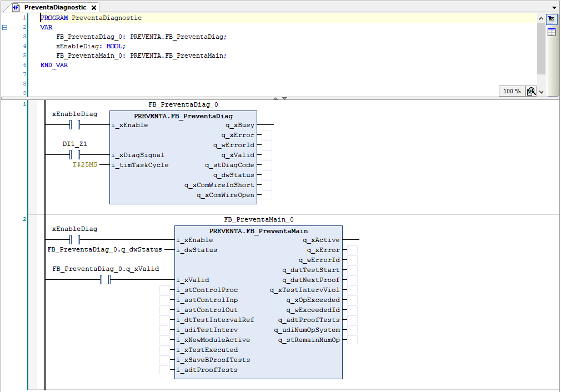Switch declaration editor to textual view icon
The height and width of the screenshot is (392, 561).
[x=552, y=19]
